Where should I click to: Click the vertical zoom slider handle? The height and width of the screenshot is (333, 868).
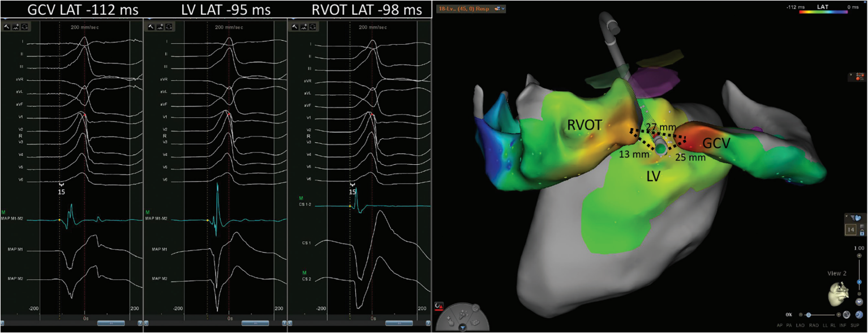click(x=859, y=281)
